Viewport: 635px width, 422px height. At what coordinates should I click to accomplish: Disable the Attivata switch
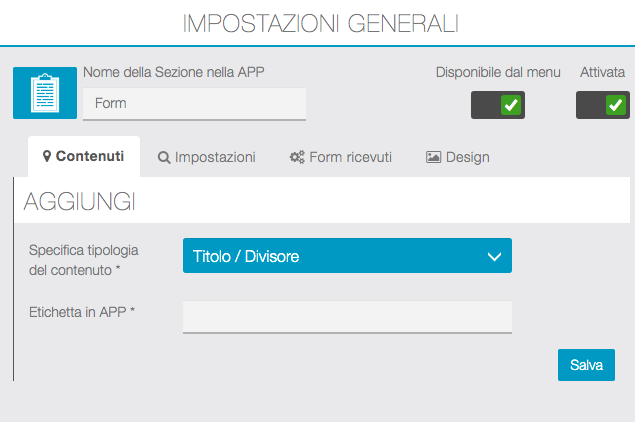[603, 105]
